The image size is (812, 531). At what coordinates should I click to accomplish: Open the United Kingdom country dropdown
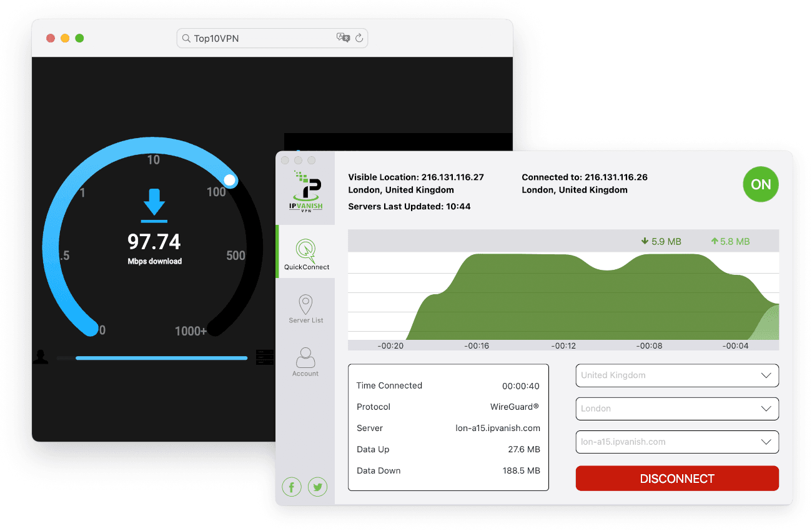point(677,375)
